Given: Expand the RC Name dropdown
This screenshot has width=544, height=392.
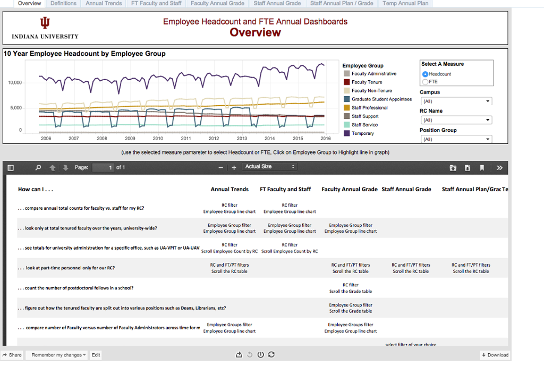Looking at the screenshot, I should (x=456, y=121).
